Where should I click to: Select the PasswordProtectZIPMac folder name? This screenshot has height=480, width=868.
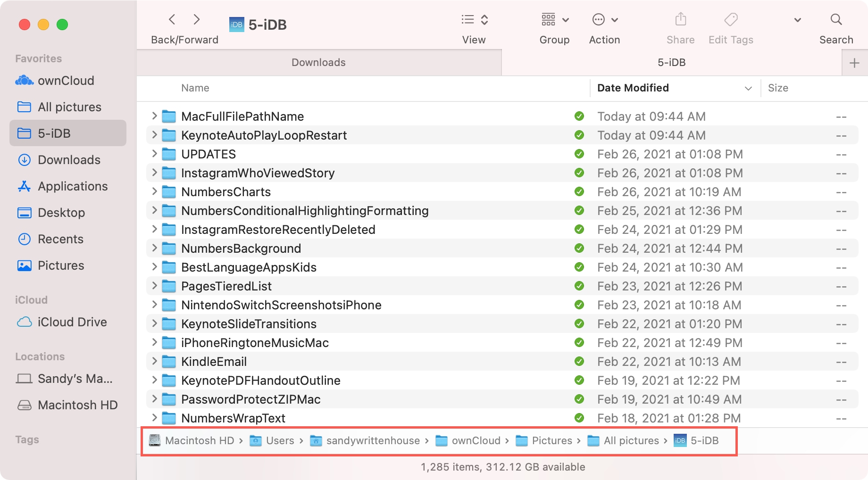[x=251, y=399]
